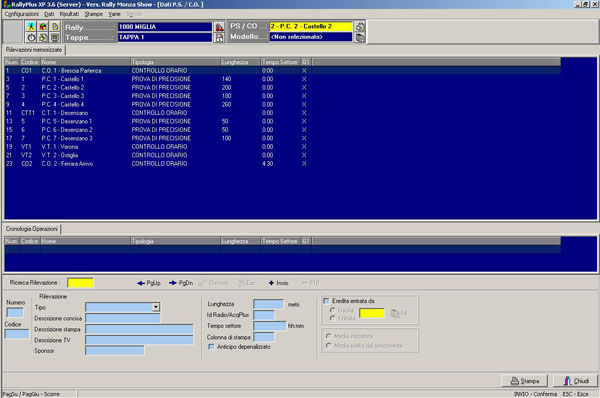Viewport: 600px width, 398px height.
Task: Open the Tipo dropdown arrow
Action: point(156,307)
